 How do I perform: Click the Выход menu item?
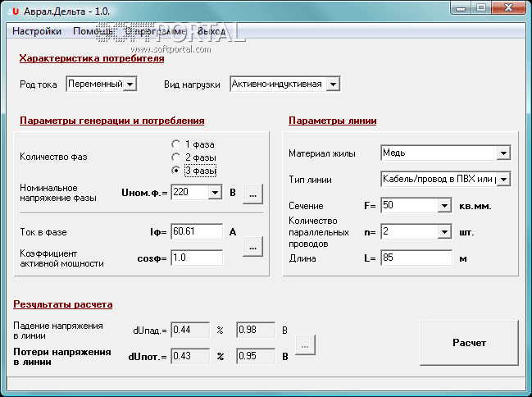(x=211, y=31)
